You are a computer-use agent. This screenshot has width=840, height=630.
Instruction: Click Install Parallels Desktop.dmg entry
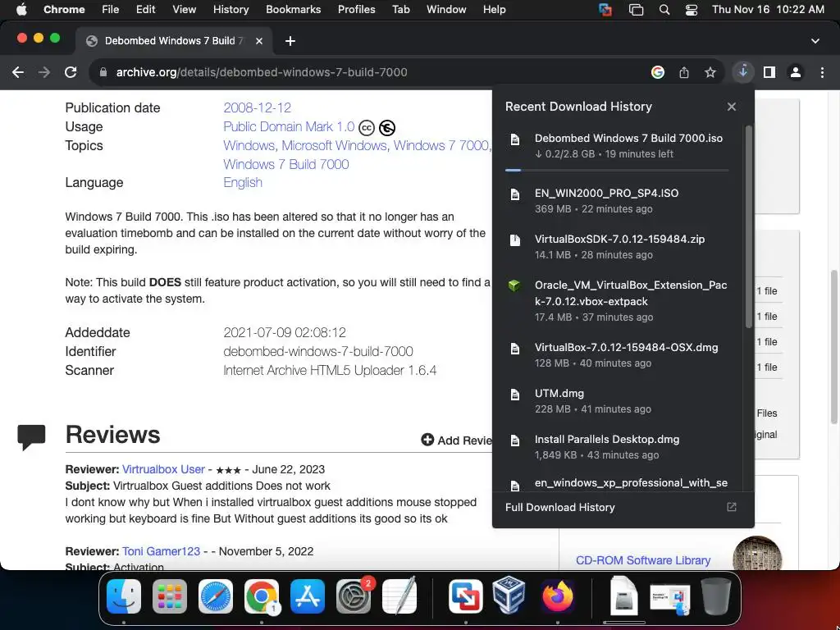coord(619,447)
